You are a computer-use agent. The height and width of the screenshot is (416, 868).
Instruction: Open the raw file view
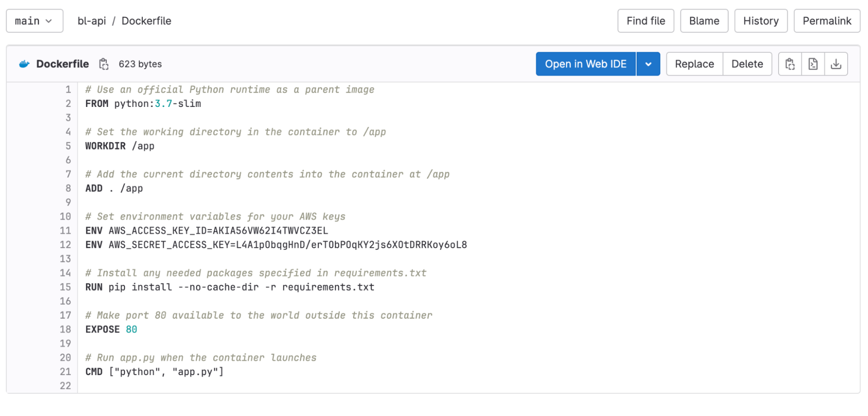pos(813,64)
